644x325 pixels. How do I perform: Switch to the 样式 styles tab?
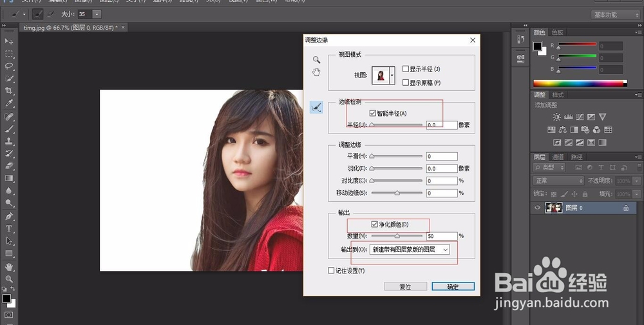(x=557, y=95)
